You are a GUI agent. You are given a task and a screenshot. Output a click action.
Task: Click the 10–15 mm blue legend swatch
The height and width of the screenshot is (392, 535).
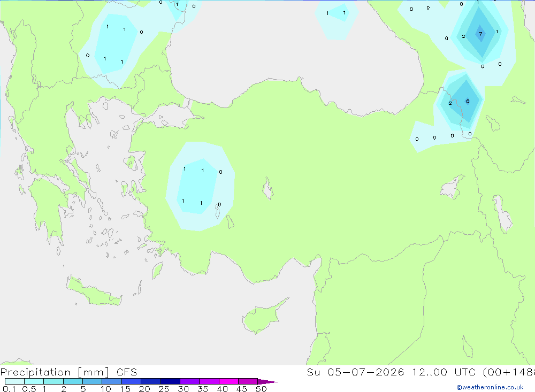[x=112, y=381]
